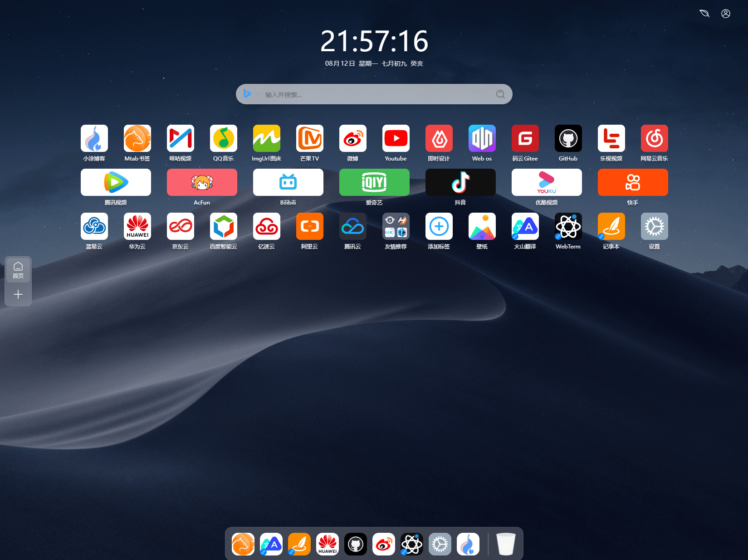This screenshot has height=560, width=748.
Task: Open the 友情推荐 folder
Action: click(x=396, y=226)
